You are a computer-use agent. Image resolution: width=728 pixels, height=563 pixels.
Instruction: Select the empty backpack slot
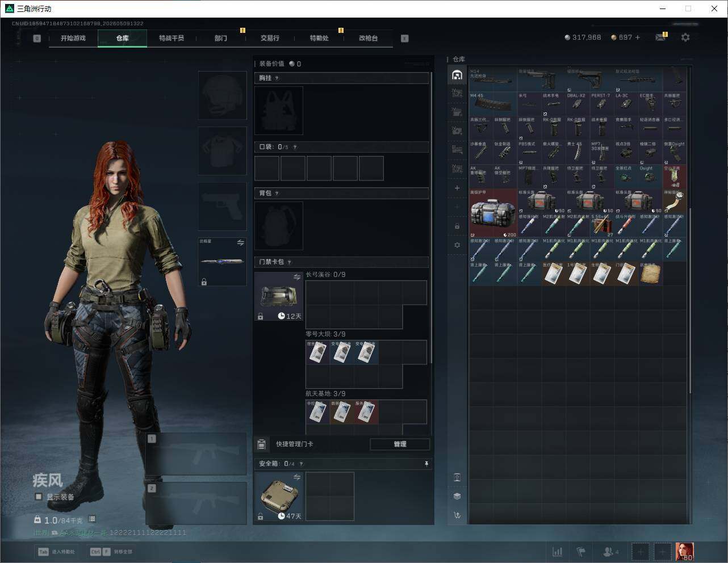tap(279, 225)
